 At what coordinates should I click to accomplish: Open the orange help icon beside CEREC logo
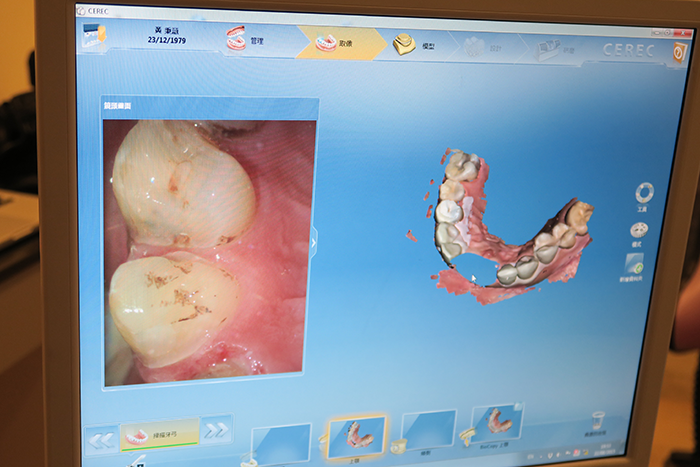[679, 53]
